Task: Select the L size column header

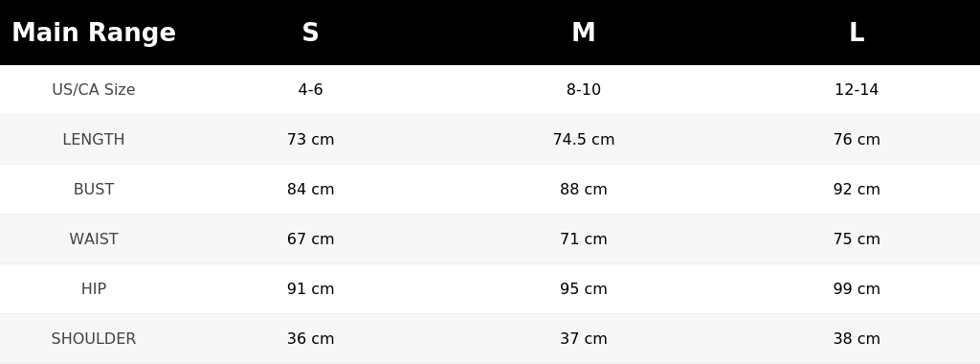Action: pos(857,33)
